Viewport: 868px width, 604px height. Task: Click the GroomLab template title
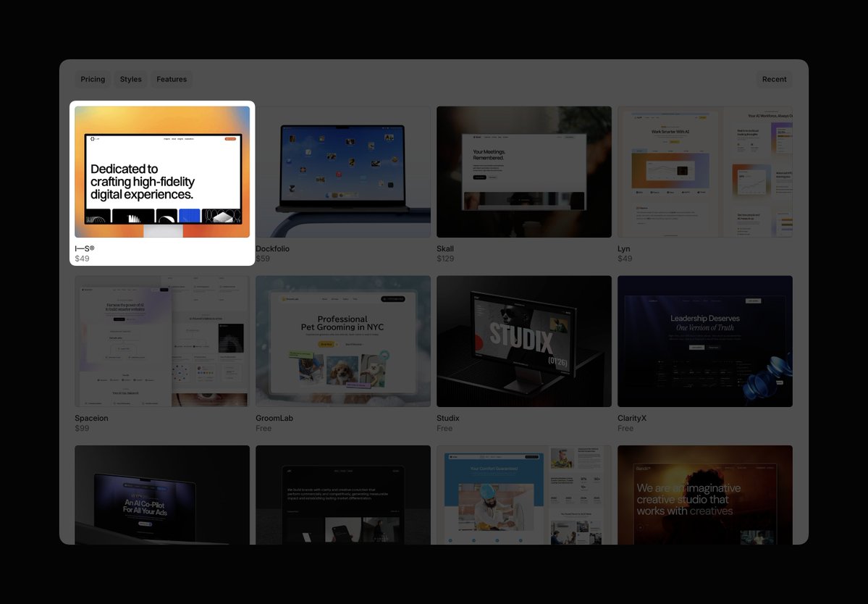(x=274, y=418)
